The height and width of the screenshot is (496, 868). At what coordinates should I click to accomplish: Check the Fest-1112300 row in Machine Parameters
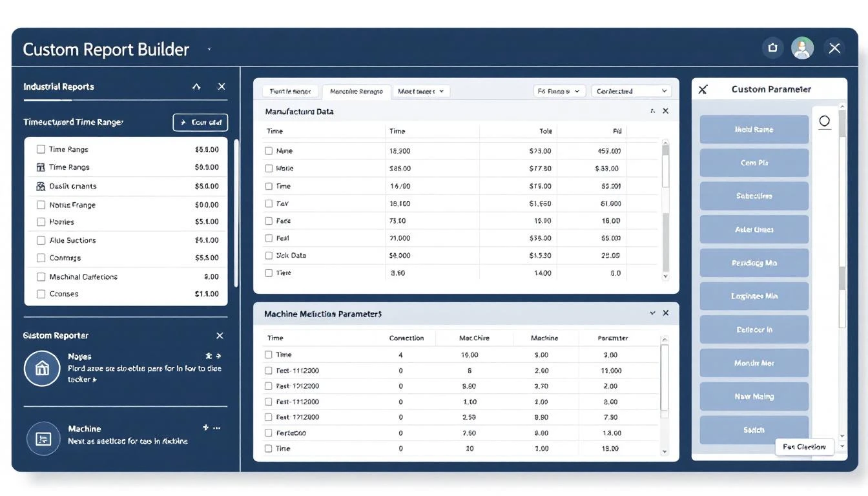pyautogui.click(x=269, y=369)
